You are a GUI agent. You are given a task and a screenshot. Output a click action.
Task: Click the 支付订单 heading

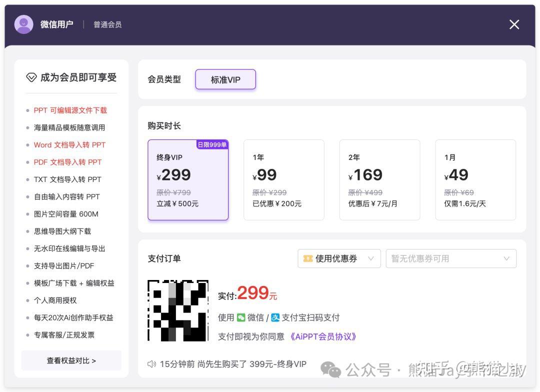(164, 258)
